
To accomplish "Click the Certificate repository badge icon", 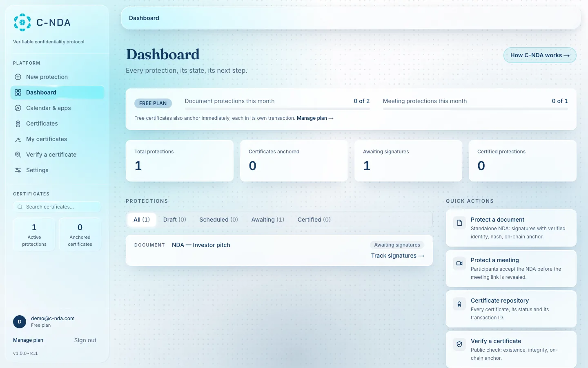I will (x=459, y=304).
